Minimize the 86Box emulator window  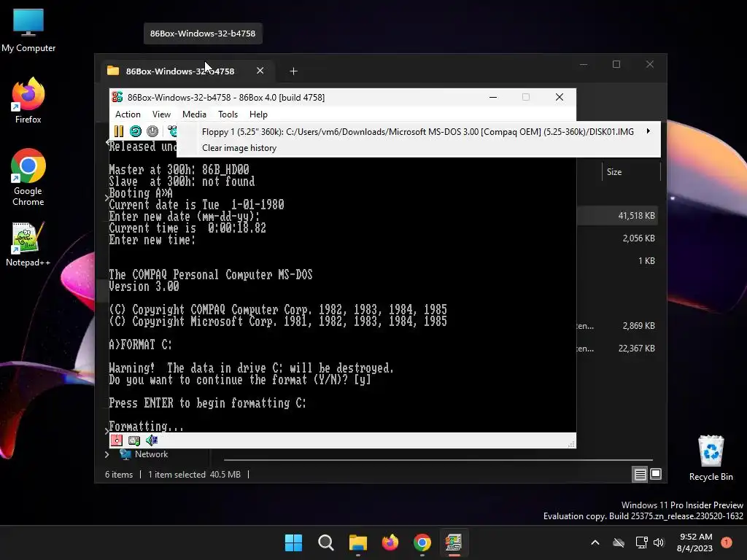(493, 97)
